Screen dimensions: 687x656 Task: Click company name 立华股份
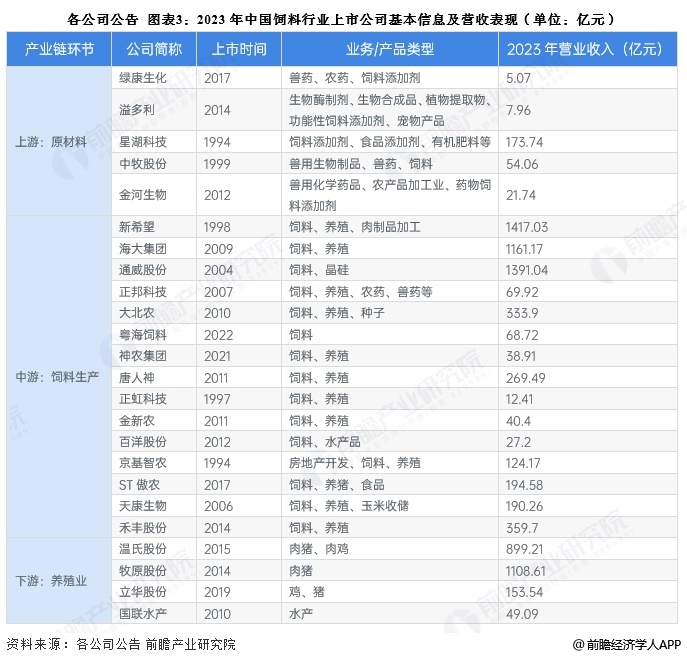click(x=143, y=592)
